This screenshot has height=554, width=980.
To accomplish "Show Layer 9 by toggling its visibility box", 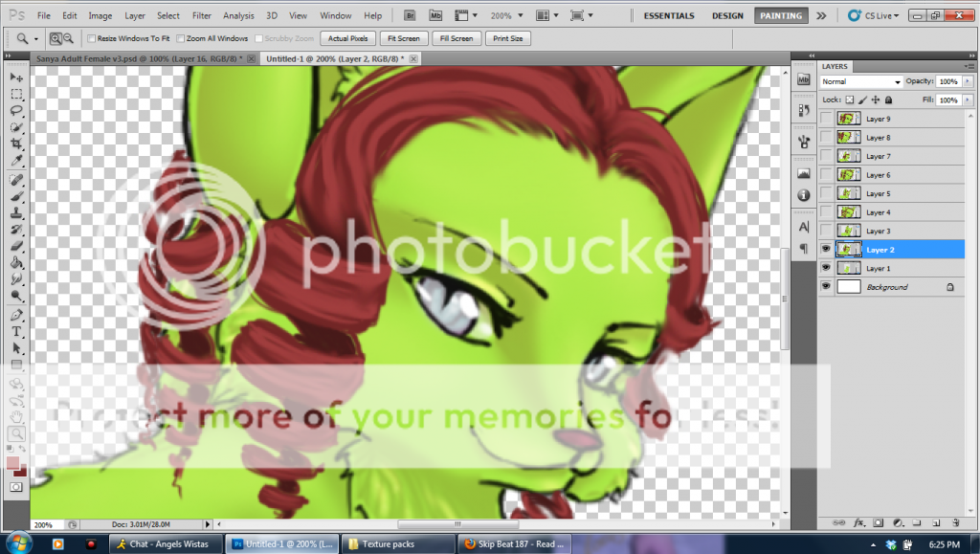I will tap(826, 119).
